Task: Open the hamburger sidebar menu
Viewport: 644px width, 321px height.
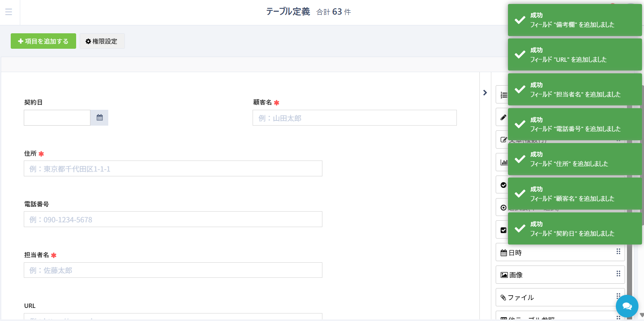Action: click(9, 12)
